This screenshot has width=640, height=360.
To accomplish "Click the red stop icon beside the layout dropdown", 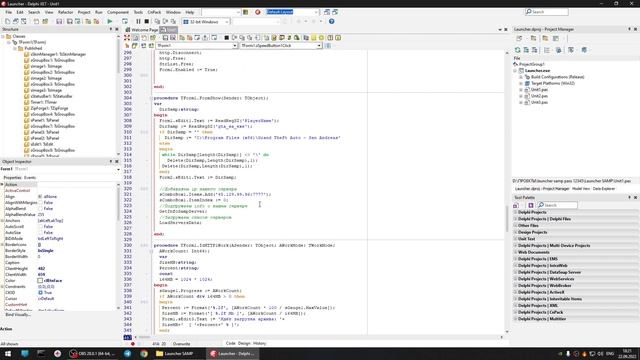I will 258,12.
